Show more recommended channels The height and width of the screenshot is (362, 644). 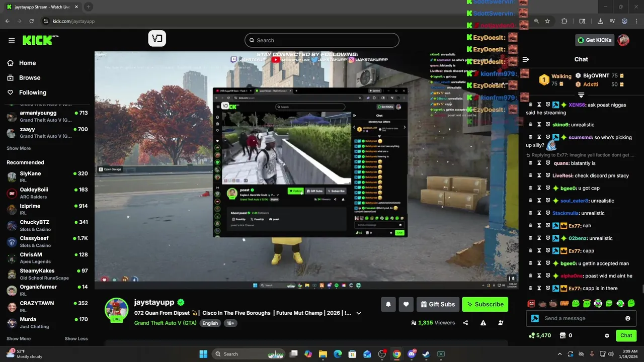click(19, 338)
